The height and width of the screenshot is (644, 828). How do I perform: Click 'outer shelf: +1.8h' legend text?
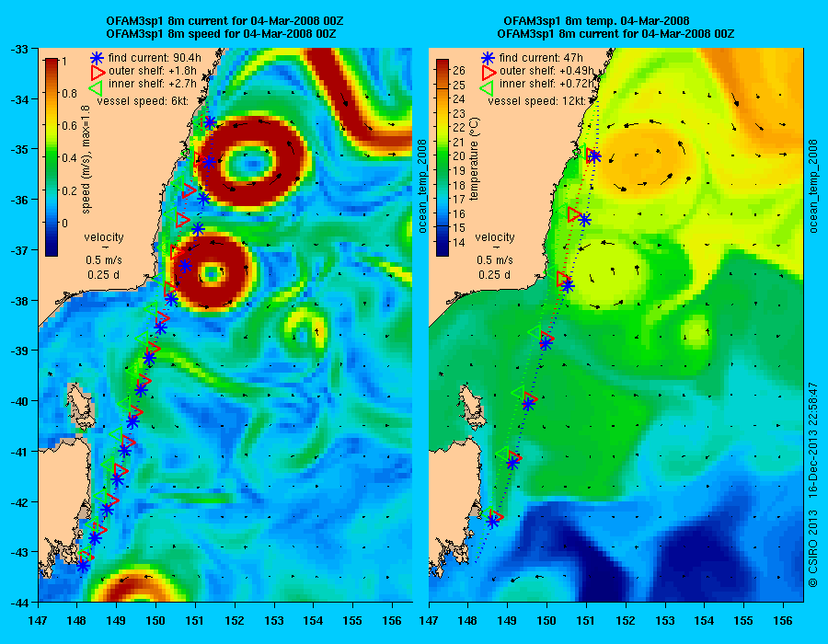point(153,71)
